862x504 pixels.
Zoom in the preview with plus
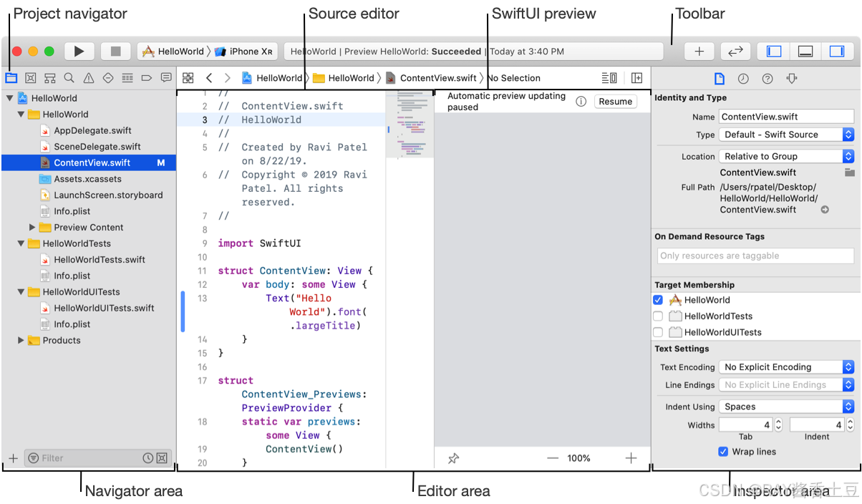(x=631, y=458)
